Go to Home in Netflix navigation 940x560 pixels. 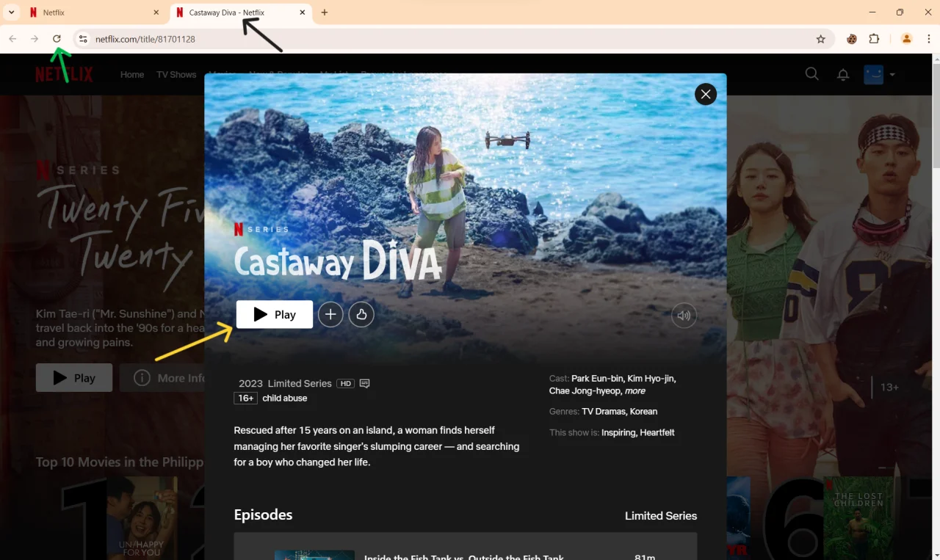point(132,74)
